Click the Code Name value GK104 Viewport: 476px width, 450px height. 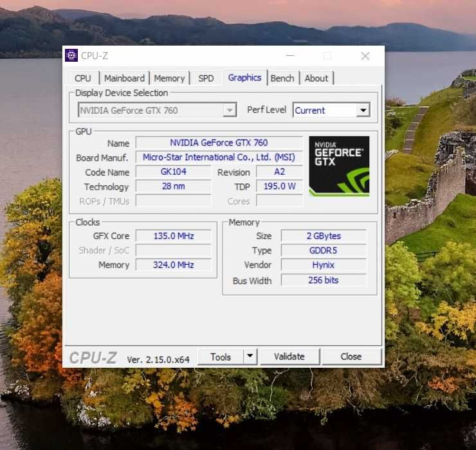(x=173, y=172)
